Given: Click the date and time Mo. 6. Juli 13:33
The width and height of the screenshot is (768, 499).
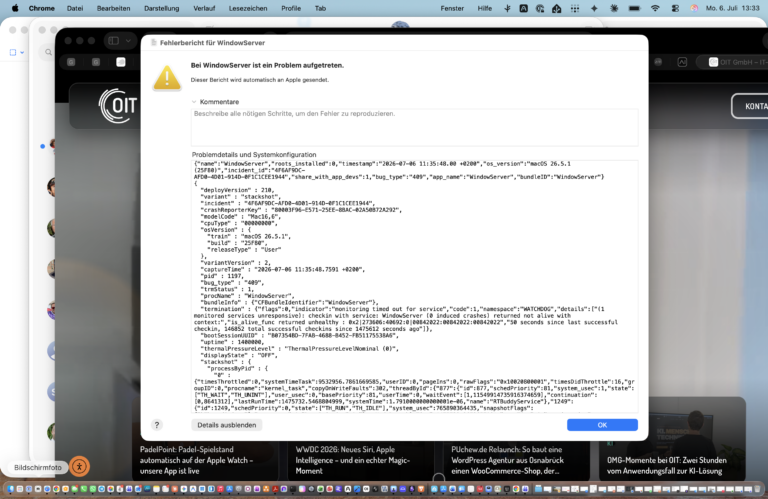Looking at the screenshot, I should click(x=732, y=8).
